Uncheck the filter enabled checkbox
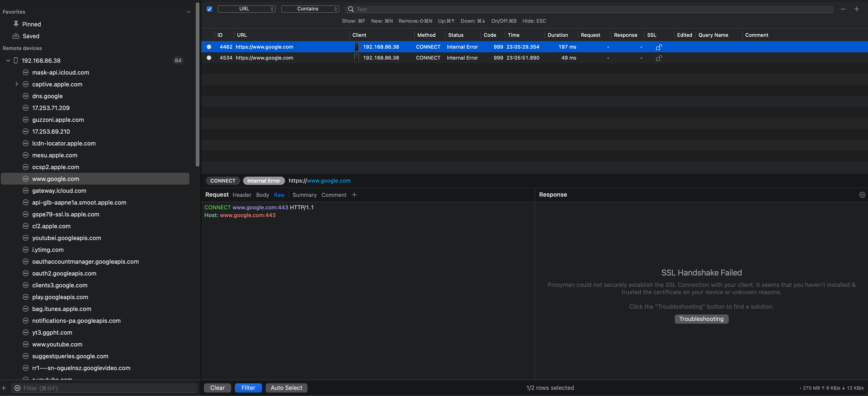 pyautogui.click(x=209, y=9)
